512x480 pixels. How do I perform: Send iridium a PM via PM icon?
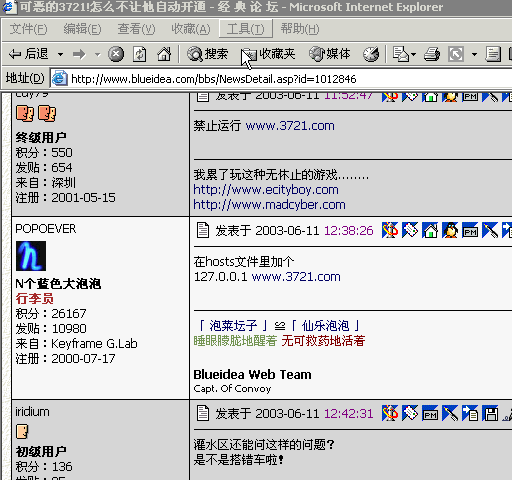[x=430, y=413]
